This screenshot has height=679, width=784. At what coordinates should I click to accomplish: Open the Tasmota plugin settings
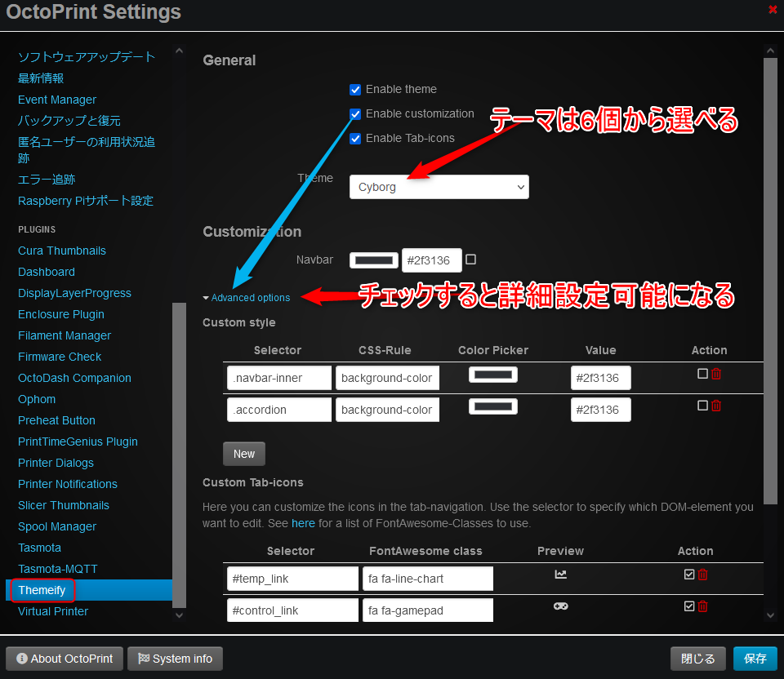pyautogui.click(x=39, y=548)
